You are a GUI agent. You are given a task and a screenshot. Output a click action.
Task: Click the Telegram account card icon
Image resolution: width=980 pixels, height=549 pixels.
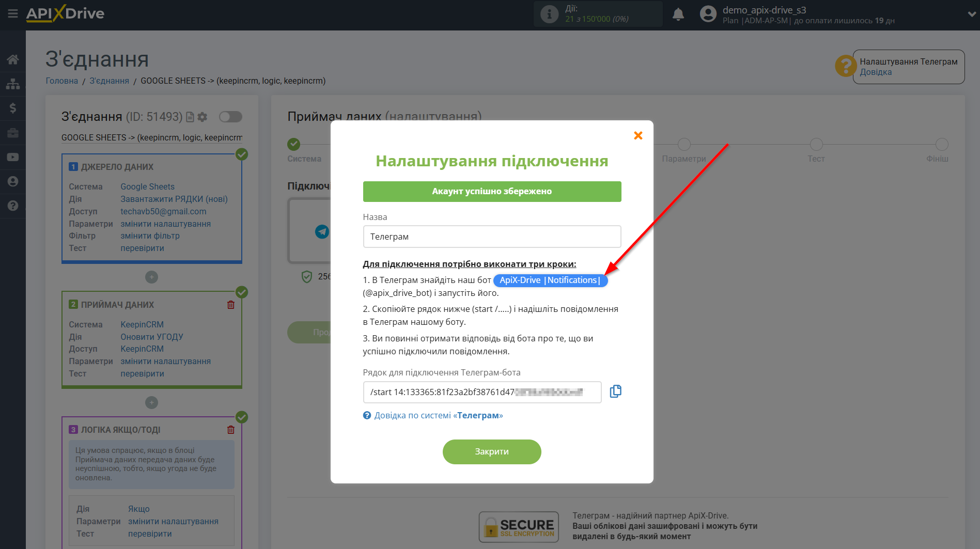[322, 231]
